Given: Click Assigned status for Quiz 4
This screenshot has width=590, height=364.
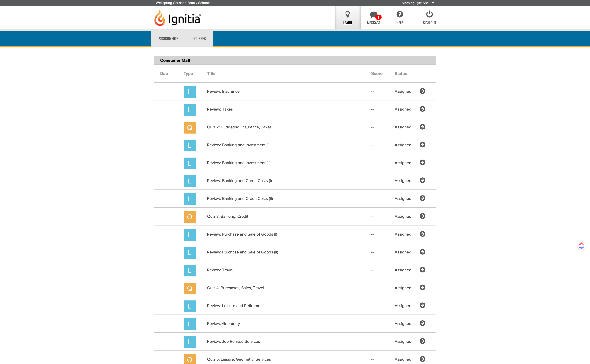Looking at the screenshot, I should (x=403, y=288).
